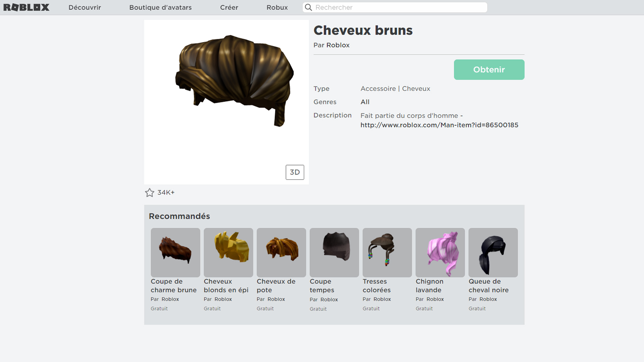
Task: Click Roblox creator under Tresses colorées
Action: click(x=382, y=299)
